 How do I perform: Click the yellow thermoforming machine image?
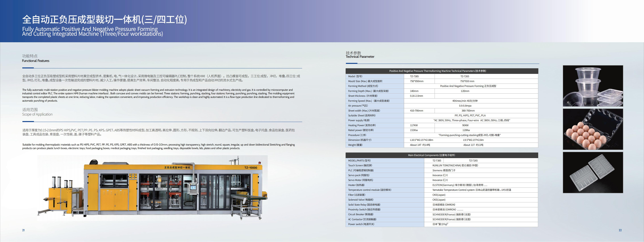tap(153, 188)
